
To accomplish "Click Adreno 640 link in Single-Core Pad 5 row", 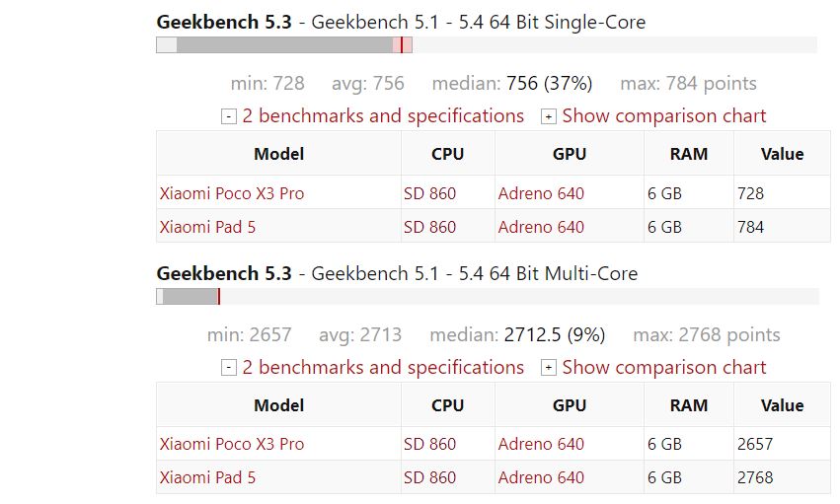I will click(x=541, y=227).
